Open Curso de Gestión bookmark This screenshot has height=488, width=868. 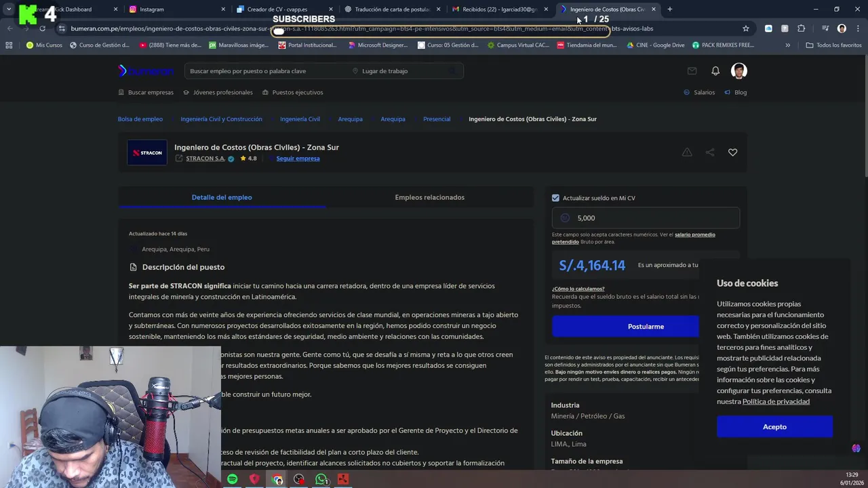99,45
